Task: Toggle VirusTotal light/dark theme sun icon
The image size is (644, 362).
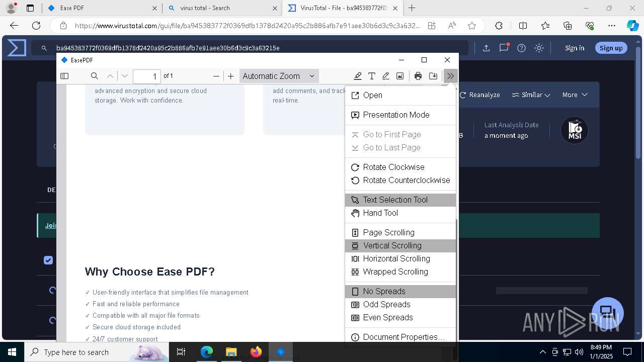Action: (539, 48)
